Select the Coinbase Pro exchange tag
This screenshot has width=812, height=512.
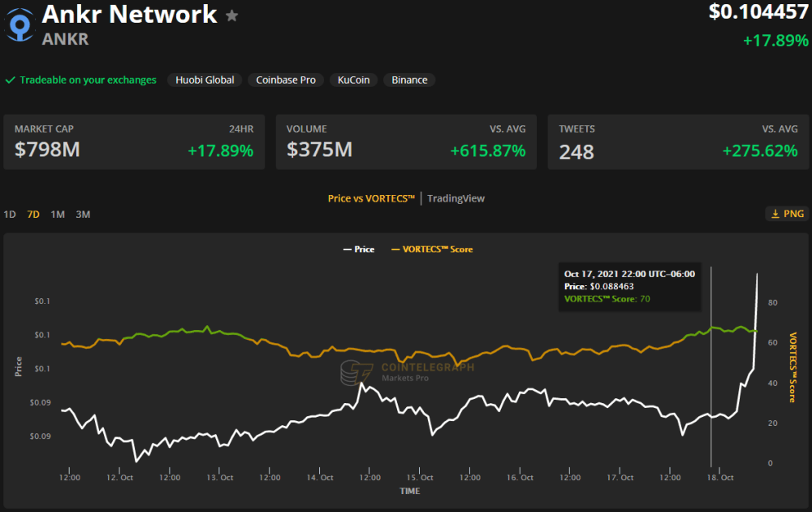[x=286, y=80]
